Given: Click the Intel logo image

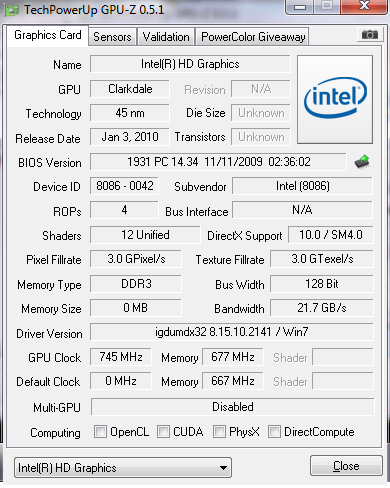Looking at the screenshot, I should [x=335, y=100].
